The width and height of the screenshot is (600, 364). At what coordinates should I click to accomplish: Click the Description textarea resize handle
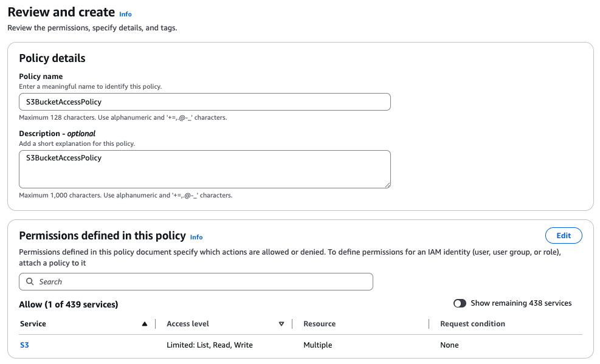click(x=387, y=185)
